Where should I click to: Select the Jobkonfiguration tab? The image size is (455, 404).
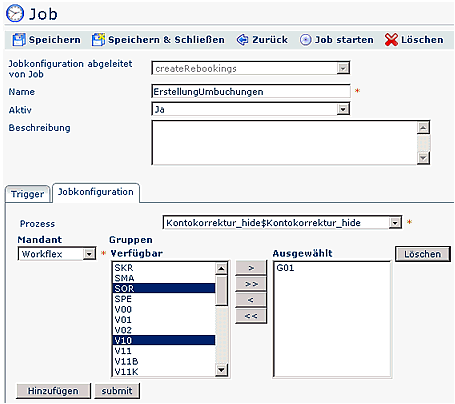pos(96,192)
